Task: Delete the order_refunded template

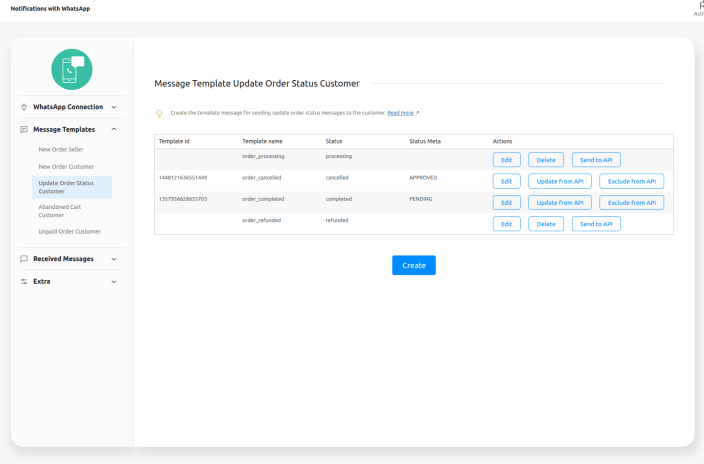Action: [x=546, y=224]
